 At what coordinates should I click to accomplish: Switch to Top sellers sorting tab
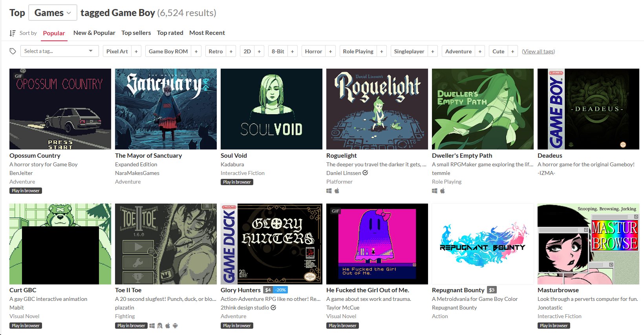(136, 33)
